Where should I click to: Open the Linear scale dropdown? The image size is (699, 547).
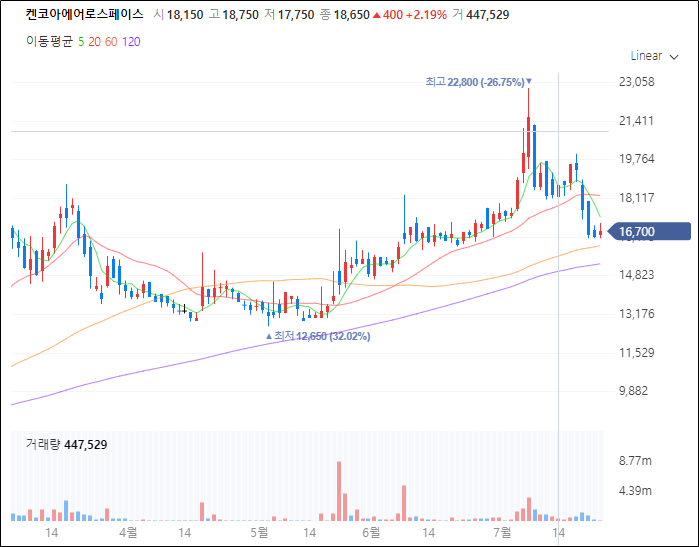coord(654,56)
